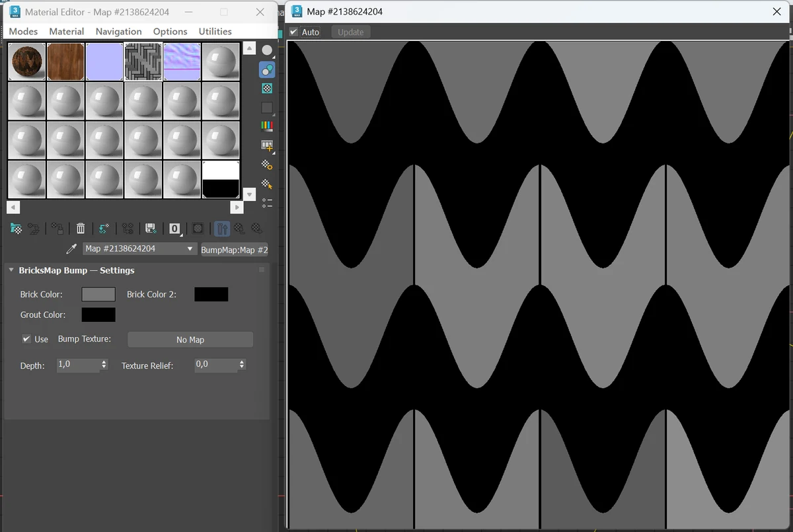Select the purple normal map sample slot
The height and width of the screenshot is (532, 793).
pos(182,62)
